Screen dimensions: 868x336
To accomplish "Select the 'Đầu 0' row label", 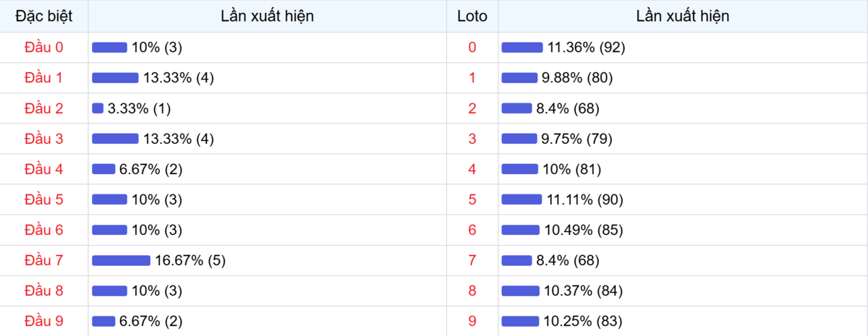I will [x=43, y=47].
